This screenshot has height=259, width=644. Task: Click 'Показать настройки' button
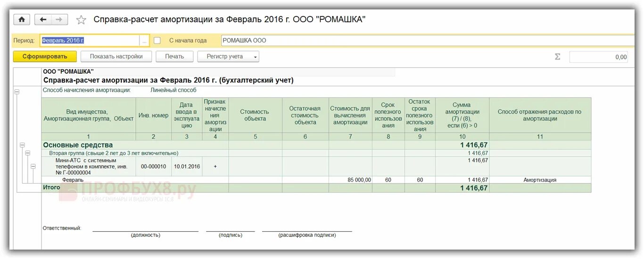click(x=116, y=57)
